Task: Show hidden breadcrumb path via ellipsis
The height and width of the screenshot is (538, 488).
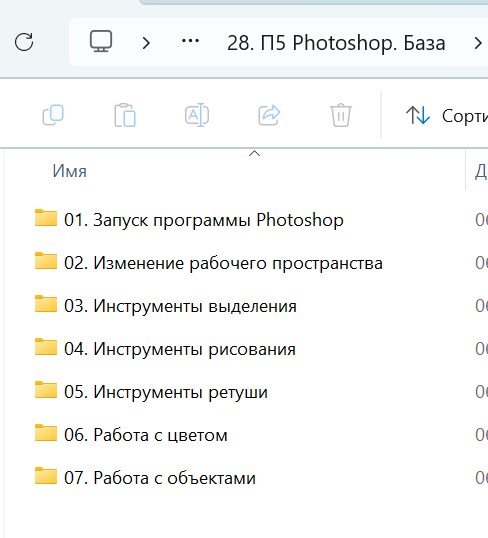Action: [x=190, y=41]
